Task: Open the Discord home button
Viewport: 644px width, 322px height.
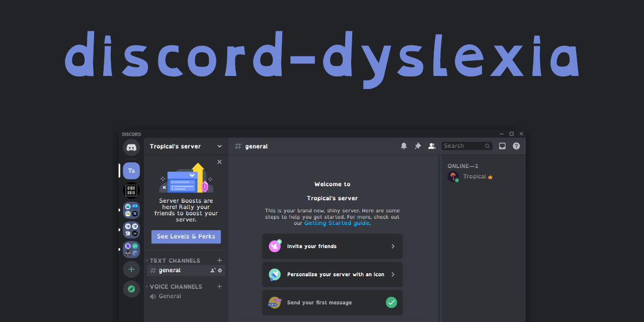Action: point(131,148)
